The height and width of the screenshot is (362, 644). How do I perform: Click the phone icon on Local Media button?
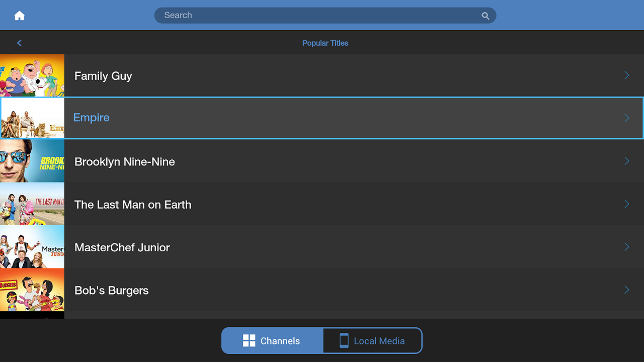344,340
